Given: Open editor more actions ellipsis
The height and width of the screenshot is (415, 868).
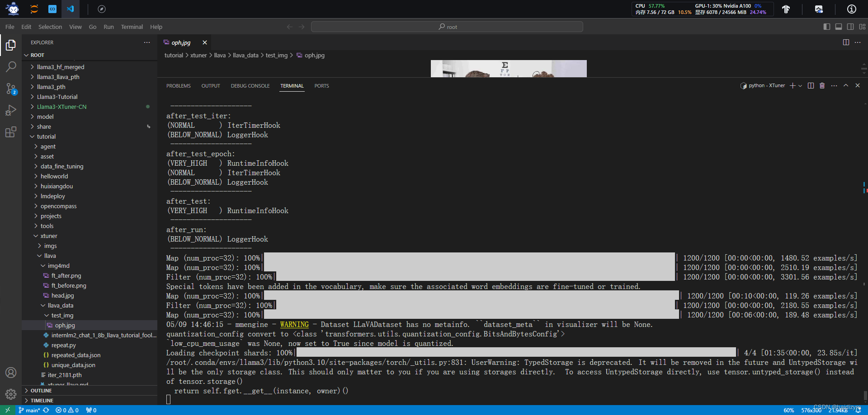Looking at the screenshot, I should (x=858, y=42).
